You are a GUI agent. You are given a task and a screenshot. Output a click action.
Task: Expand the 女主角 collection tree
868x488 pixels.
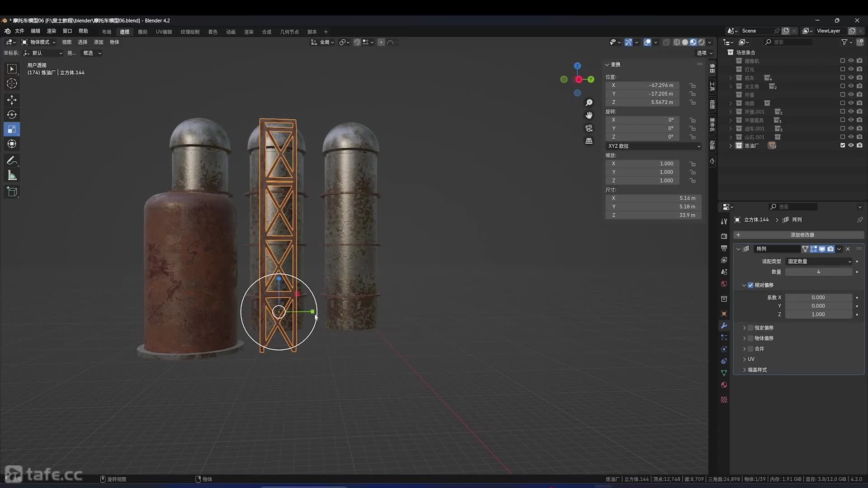[731, 86]
